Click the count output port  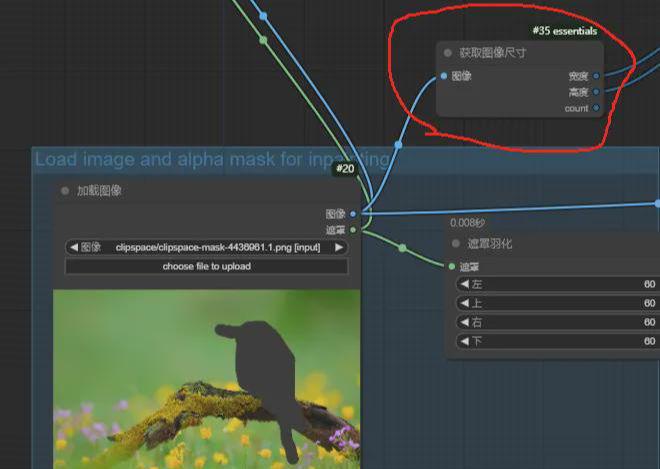(x=596, y=108)
